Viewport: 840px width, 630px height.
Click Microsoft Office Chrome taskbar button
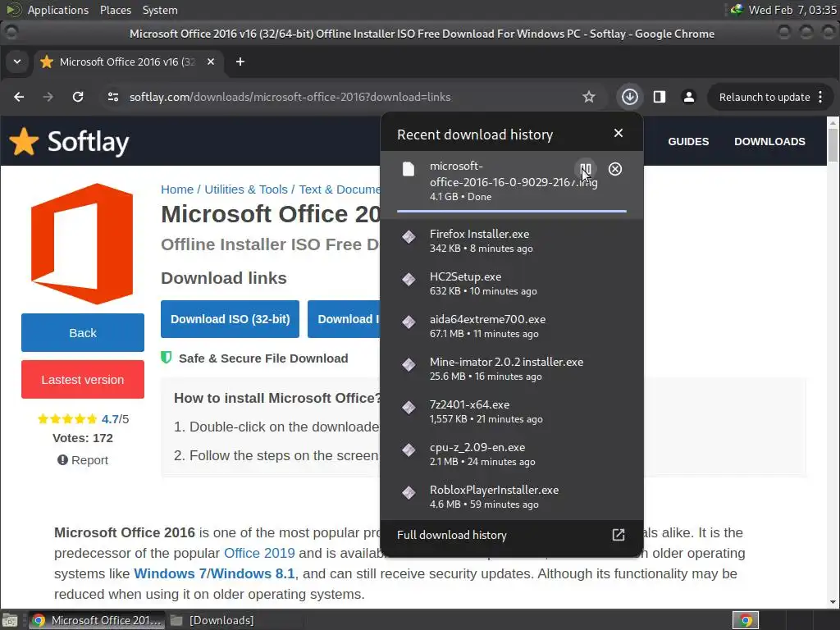(95, 620)
